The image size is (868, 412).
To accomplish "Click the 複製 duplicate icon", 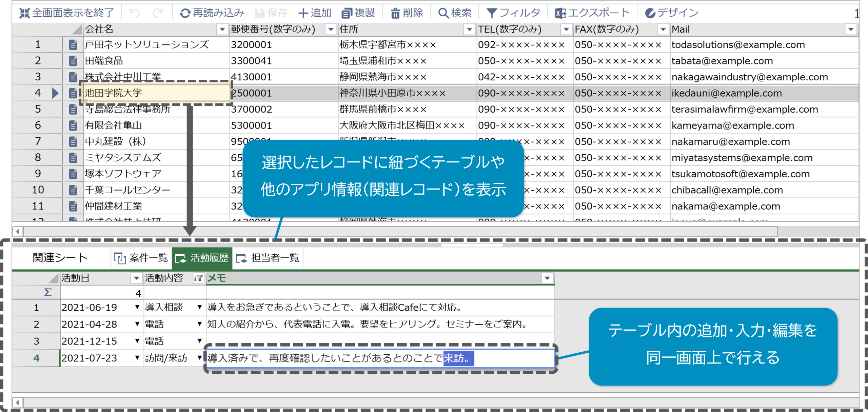I will coord(347,13).
